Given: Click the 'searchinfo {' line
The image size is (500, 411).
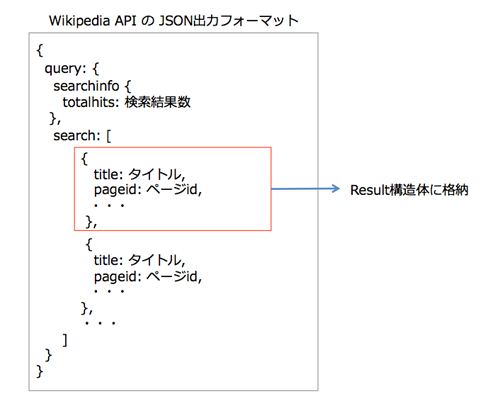Looking at the screenshot, I should 92,86.
